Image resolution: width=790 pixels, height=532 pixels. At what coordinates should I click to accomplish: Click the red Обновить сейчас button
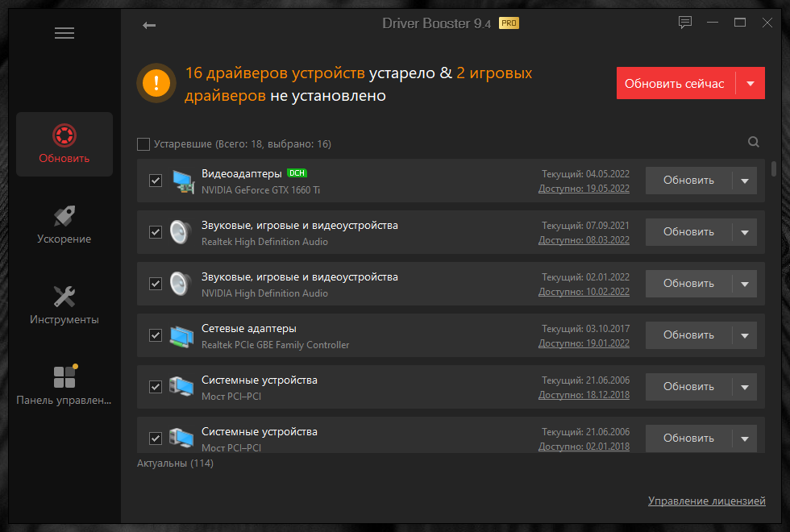point(676,83)
